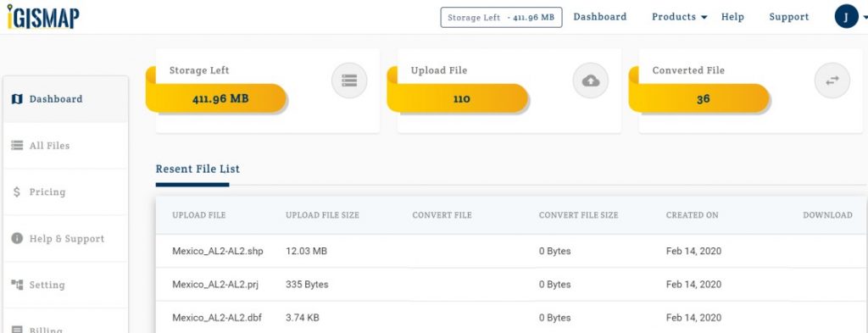Open the Dashboard link in top navigation
Viewport: 868px width, 333px height.
click(600, 17)
